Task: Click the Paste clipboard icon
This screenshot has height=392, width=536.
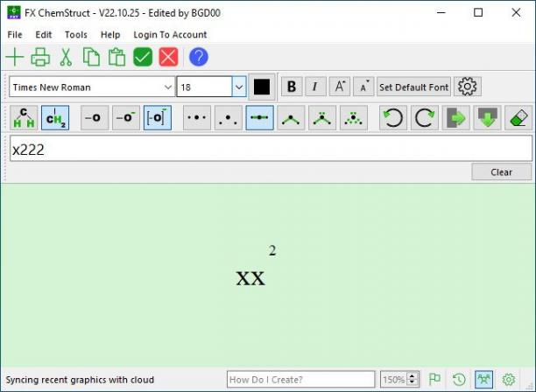Action: pos(116,57)
